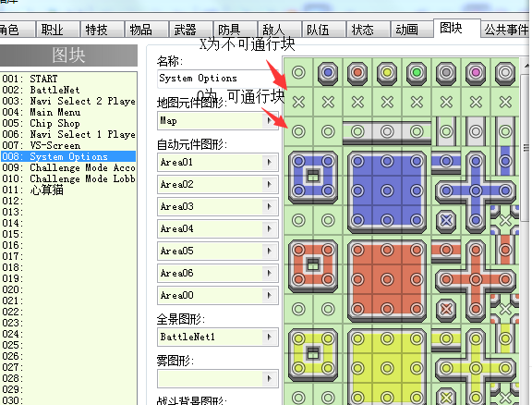Click the center of the blue cross tile
532x405 pixels.
click(x=476, y=190)
